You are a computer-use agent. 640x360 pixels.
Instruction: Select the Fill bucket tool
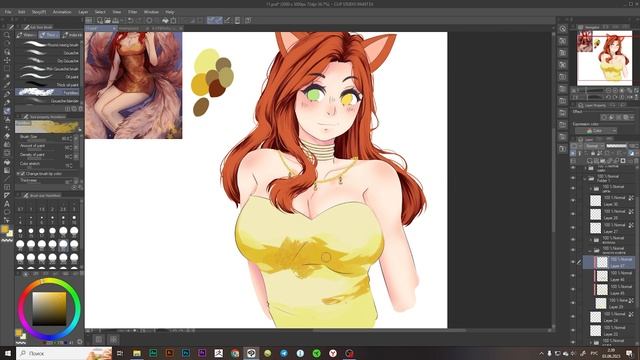point(7,162)
